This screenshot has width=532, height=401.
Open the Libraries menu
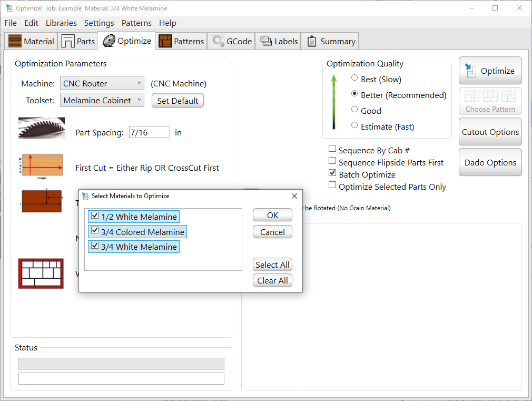61,23
